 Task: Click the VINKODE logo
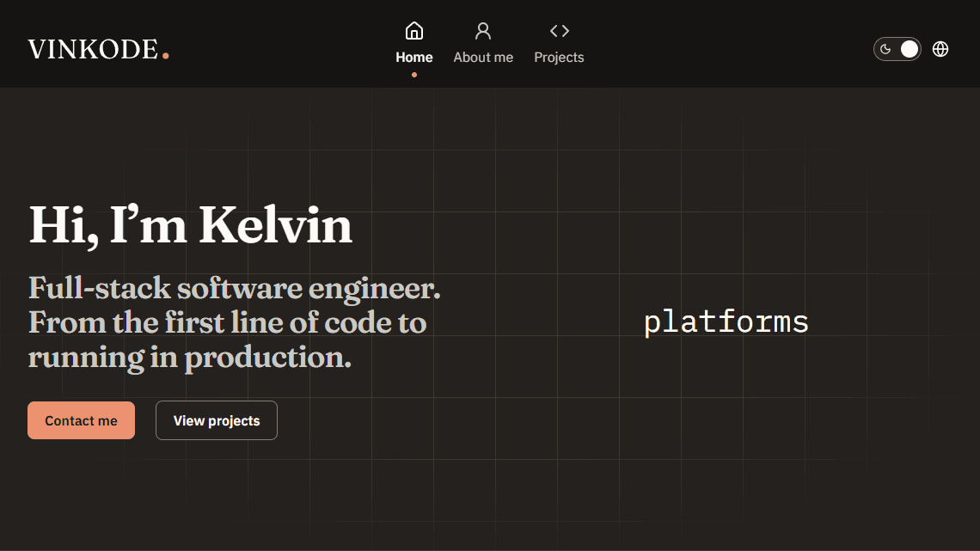[99, 49]
